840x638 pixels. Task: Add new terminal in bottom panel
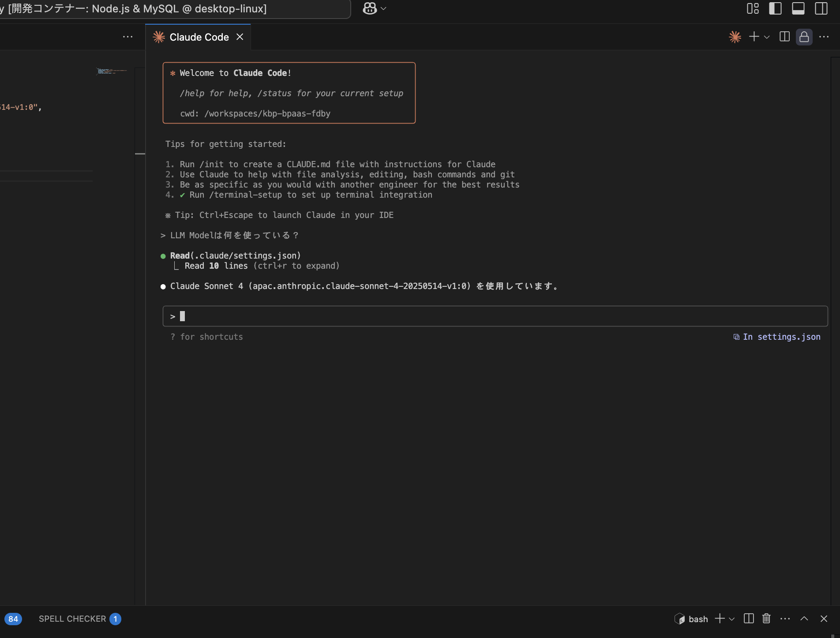(x=720, y=619)
